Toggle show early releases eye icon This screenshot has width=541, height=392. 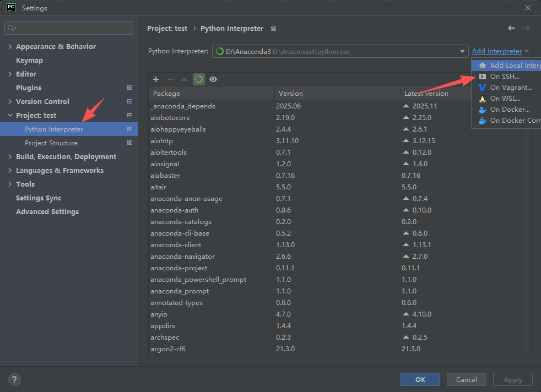(x=213, y=79)
